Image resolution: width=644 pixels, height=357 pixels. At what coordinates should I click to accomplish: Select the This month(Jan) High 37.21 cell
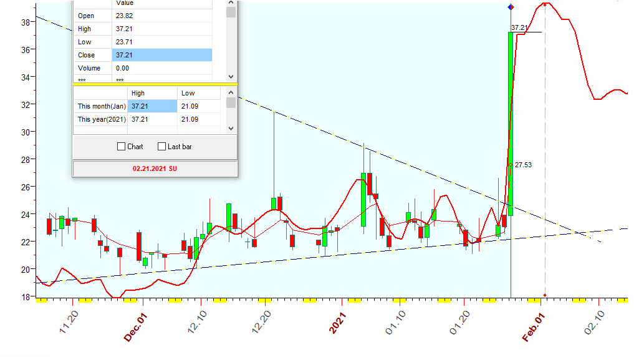(x=152, y=106)
